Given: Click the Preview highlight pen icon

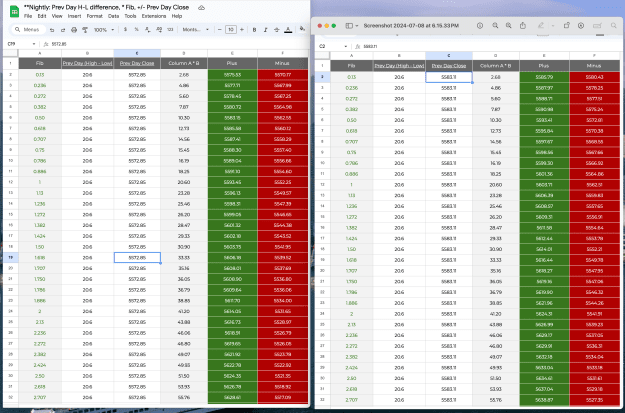Looking at the screenshot, I should [x=540, y=26].
